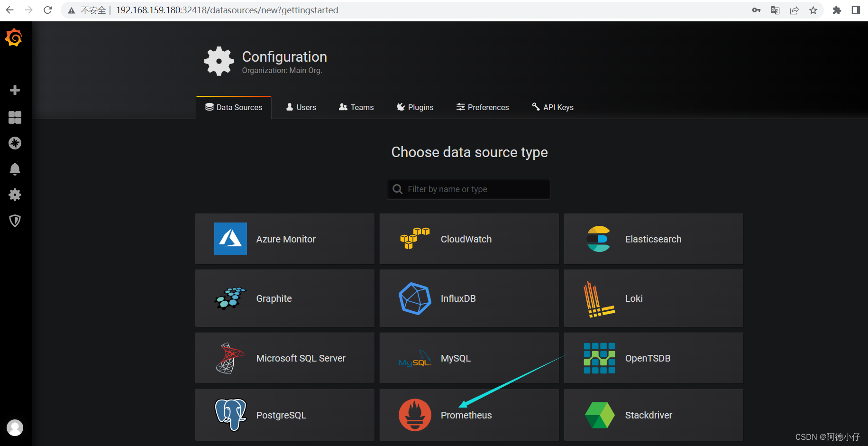The image size is (868, 446).
Task: Open the Server Admin shield icon
Action: tap(15, 221)
